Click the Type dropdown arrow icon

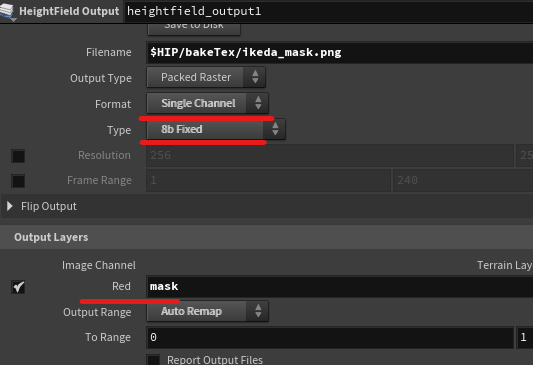(275, 129)
